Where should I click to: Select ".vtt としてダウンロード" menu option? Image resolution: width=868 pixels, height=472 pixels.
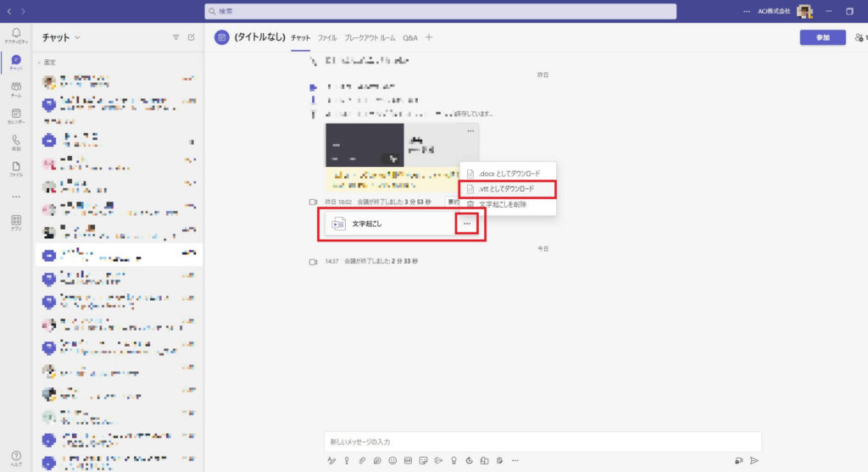click(x=505, y=189)
